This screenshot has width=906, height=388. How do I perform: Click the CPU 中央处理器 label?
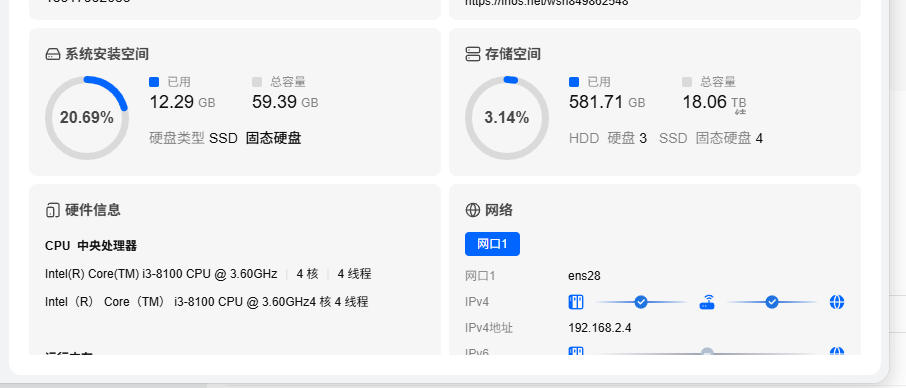pyautogui.click(x=91, y=247)
